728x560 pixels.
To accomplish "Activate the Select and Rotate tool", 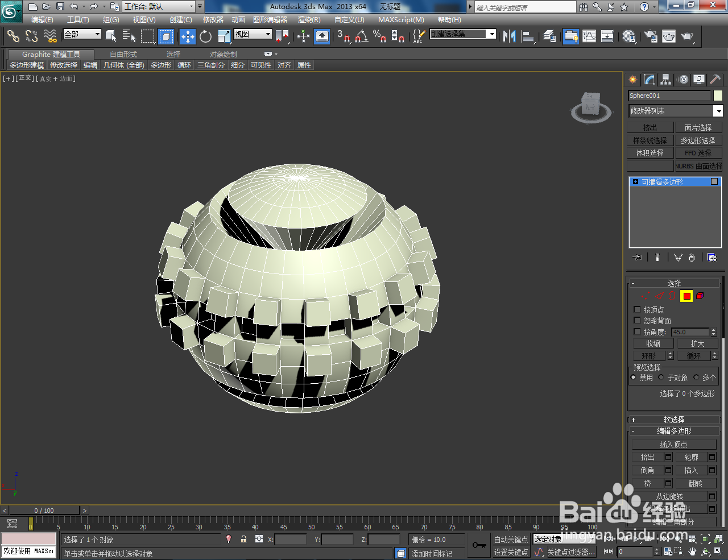I will [205, 36].
